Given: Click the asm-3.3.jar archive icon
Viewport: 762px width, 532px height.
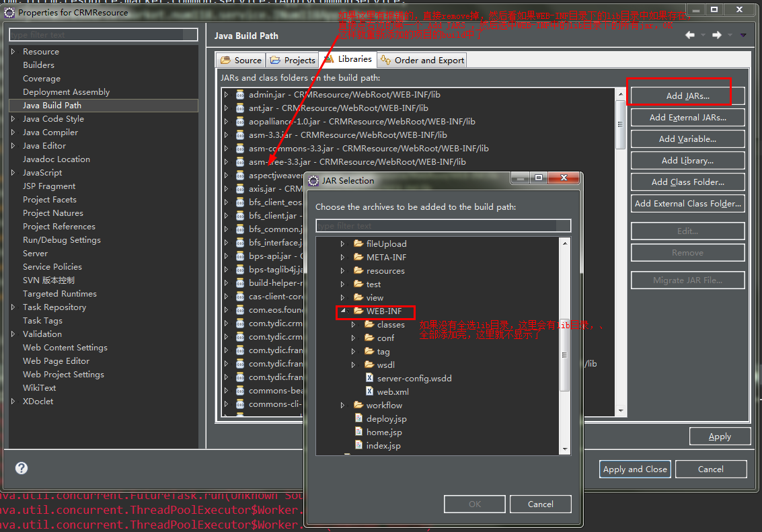Looking at the screenshot, I should [x=240, y=135].
